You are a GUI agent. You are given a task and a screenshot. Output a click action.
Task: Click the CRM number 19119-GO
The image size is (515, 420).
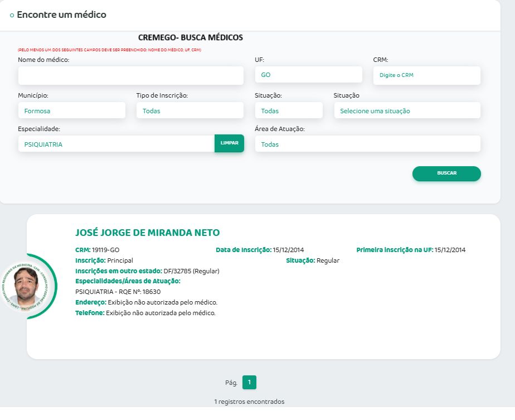pyautogui.click(x=105, y=250)
